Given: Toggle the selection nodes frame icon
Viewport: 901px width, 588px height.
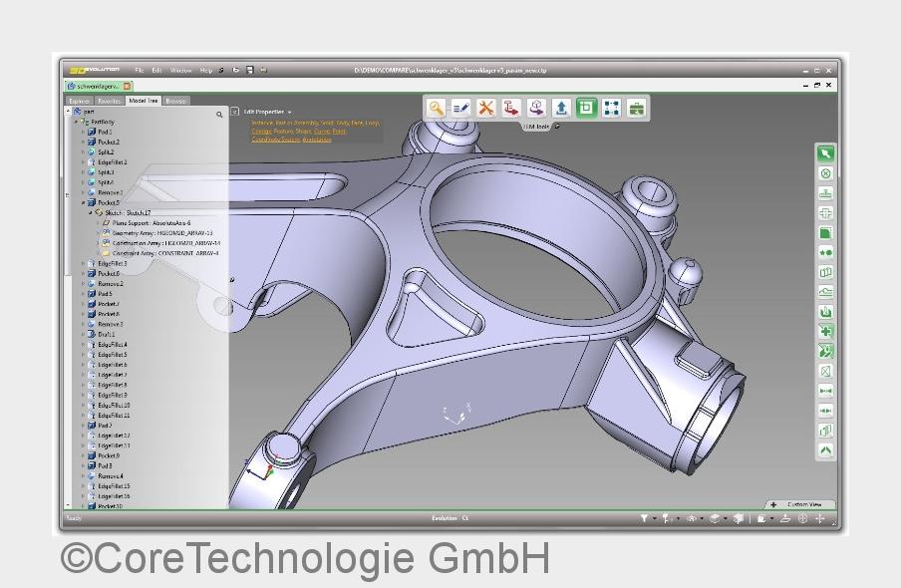Looking at the screenshot, I should (611, 108).
